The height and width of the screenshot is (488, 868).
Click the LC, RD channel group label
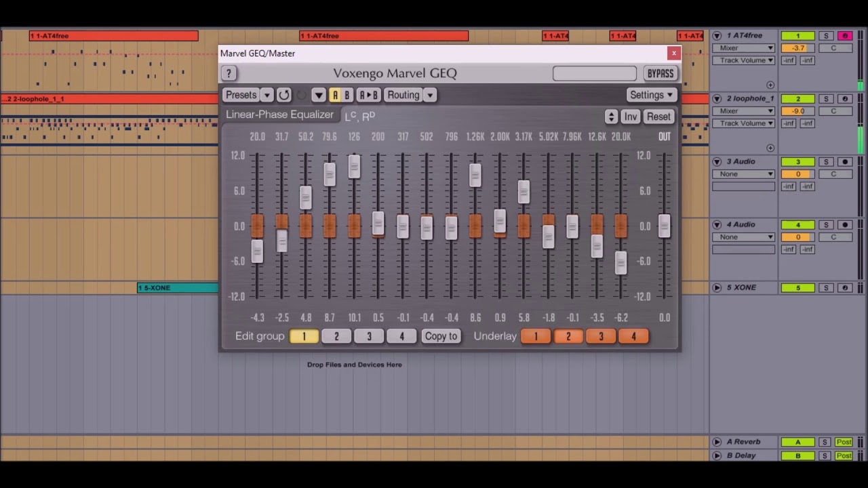click(x=359, y=116)
